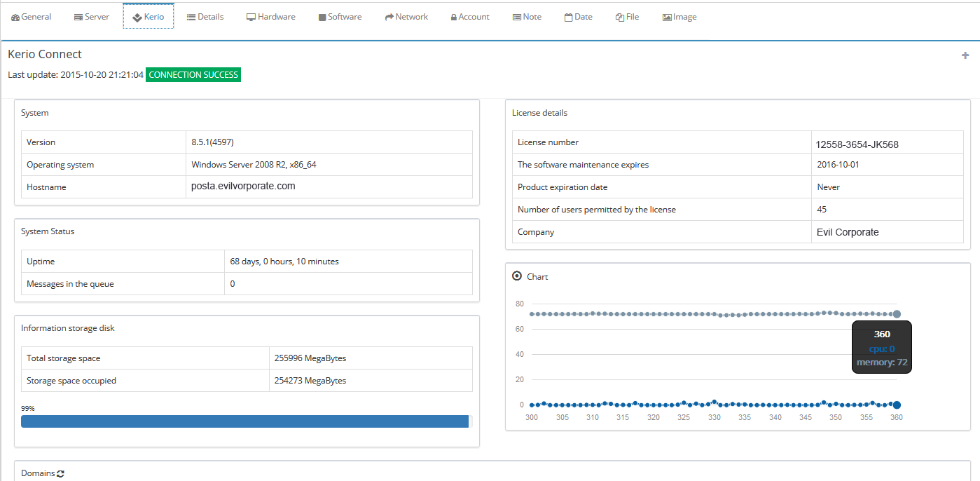
Task: Click the product expiration value Never
Action: pos(829,187)
